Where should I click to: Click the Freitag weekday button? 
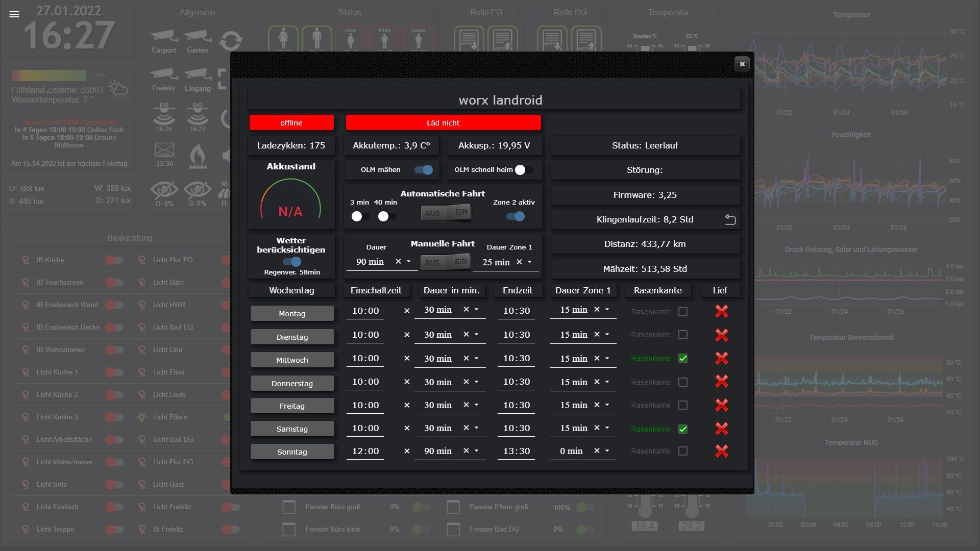tap(292, 406)
